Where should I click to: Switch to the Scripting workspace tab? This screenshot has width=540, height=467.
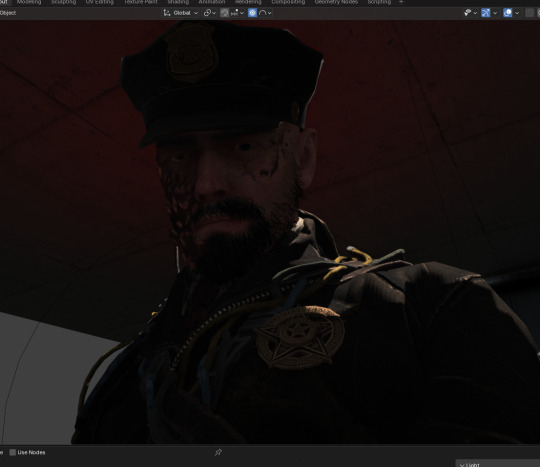click(379, 2)
